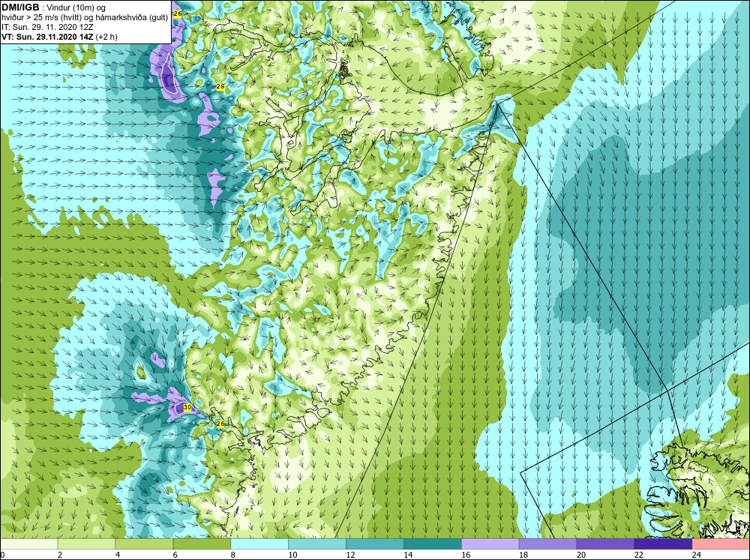Image resolution: width=750 pixels, height=560 pixels.
Task: Pick the 6–8 m/s olive green legend swatch
Action: coord(202,544)
